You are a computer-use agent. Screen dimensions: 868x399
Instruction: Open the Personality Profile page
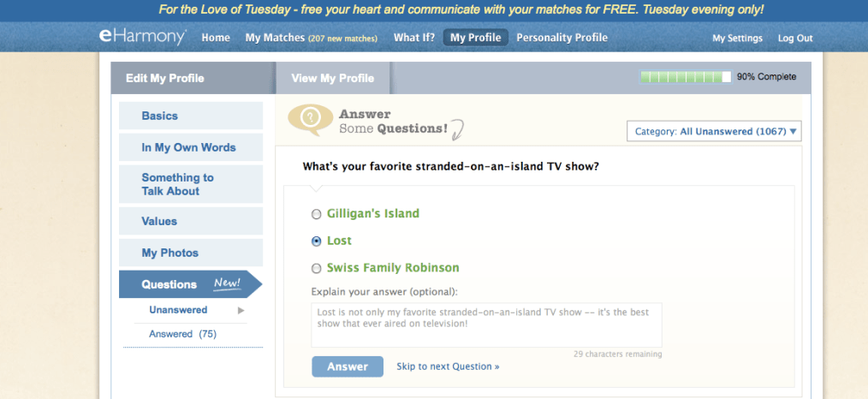562,38
